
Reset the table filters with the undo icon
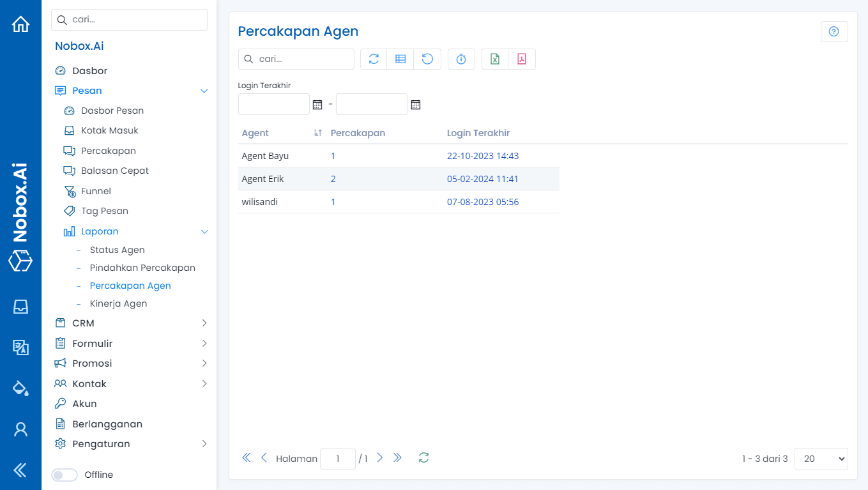[427, 59]
